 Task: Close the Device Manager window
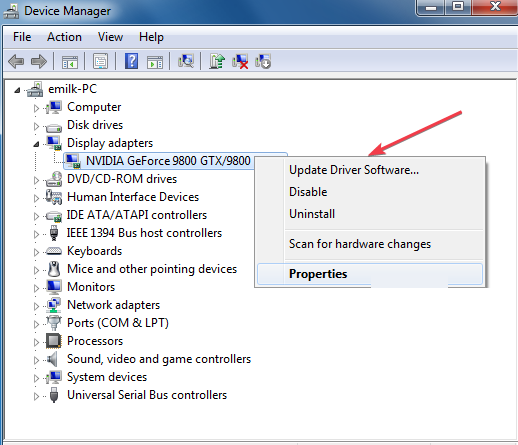495,7
